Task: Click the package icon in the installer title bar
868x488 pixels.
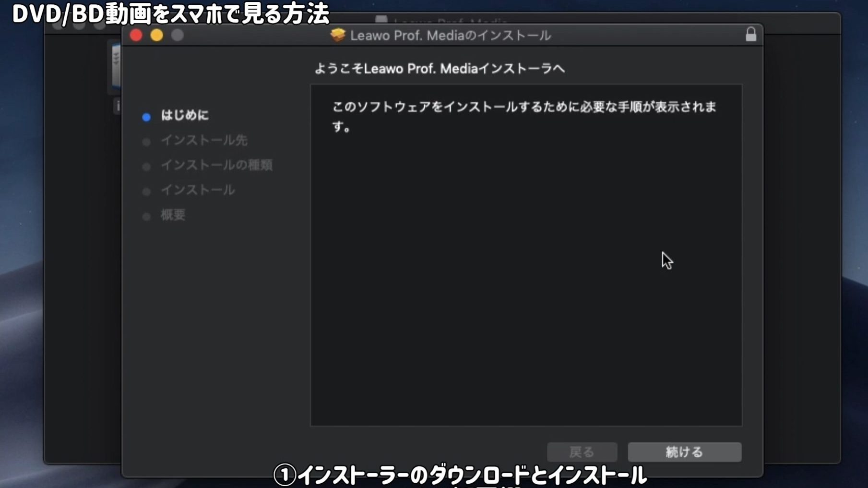Action: pyautogui.click(x=338, y=35)
